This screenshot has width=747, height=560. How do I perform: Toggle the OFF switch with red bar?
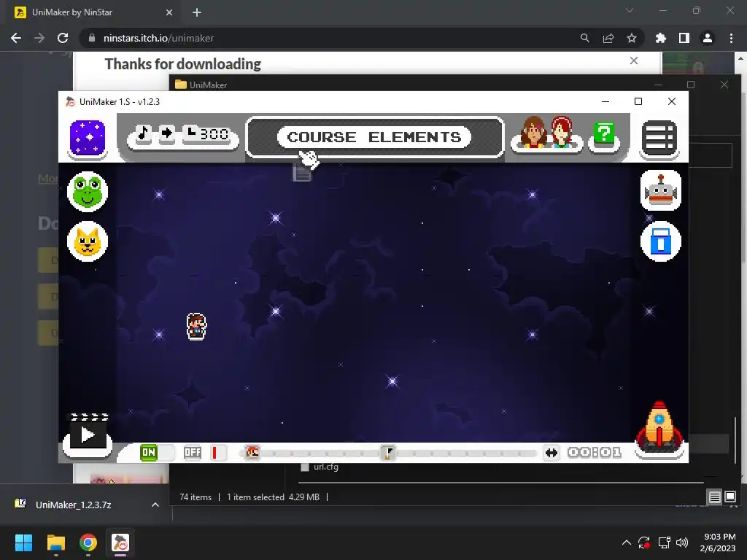coord(205,452)
